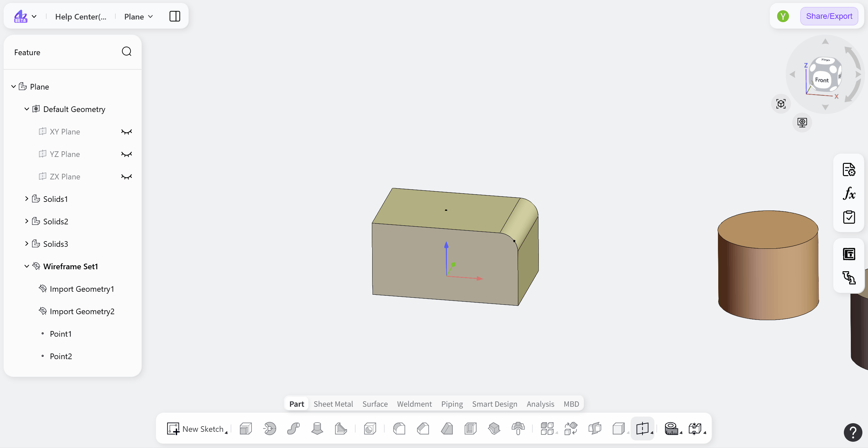Switch to the MBD tab

click(x=571, y=404)
